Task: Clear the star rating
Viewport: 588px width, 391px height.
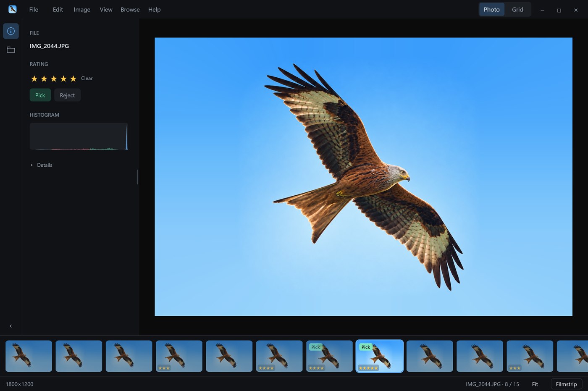Action: (87, 79)
